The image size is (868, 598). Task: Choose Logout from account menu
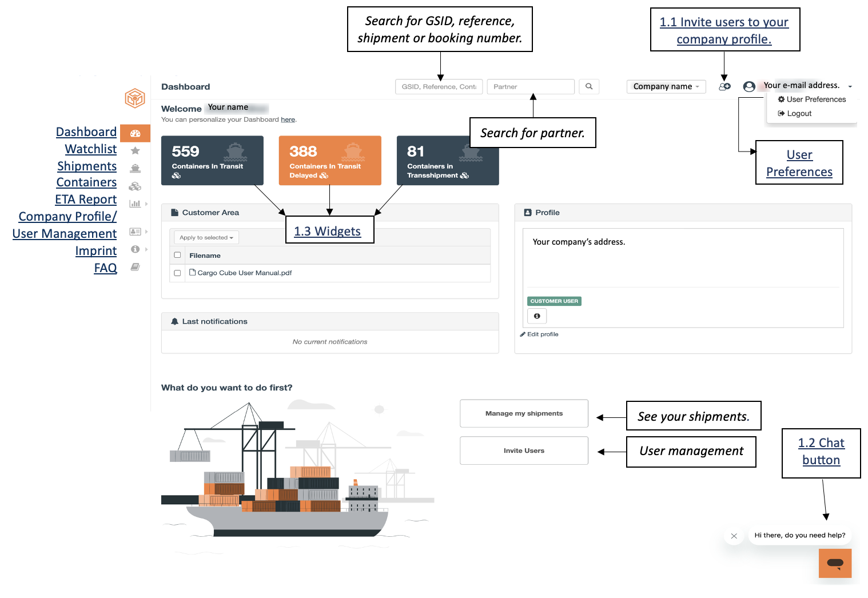click(794, 114)
